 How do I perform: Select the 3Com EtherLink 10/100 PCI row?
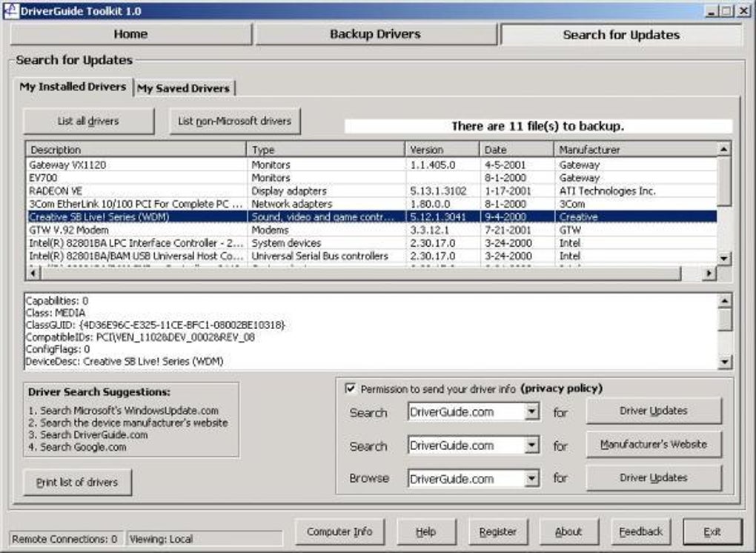[372, 204]
